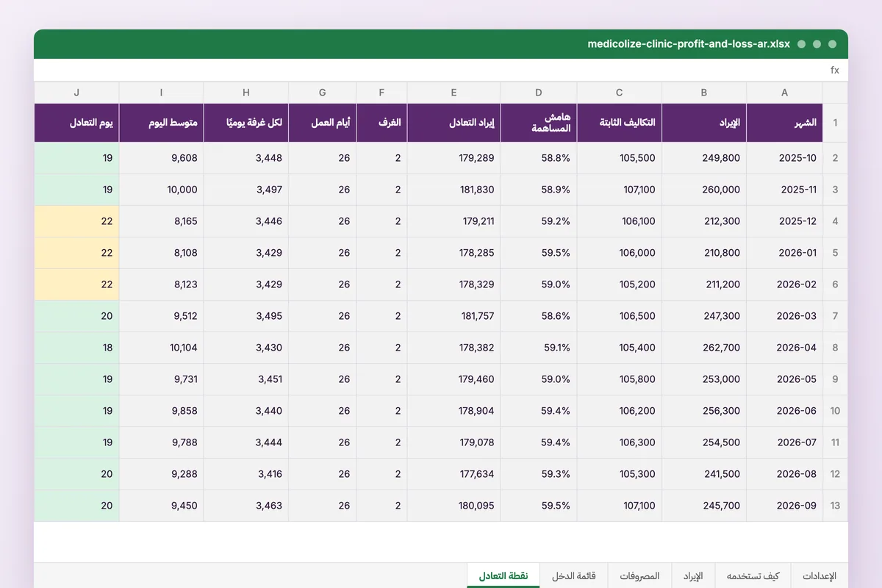Select revenue cell 241,500
The width and height of the screenshot is (882, 588).
[x=704, y=474]
